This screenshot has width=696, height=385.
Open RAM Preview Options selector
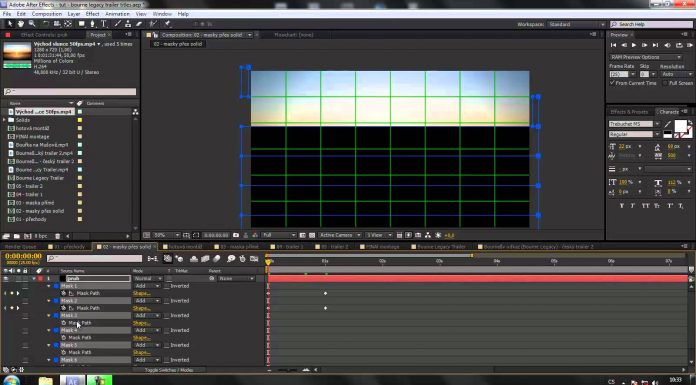tap(645, 57)
